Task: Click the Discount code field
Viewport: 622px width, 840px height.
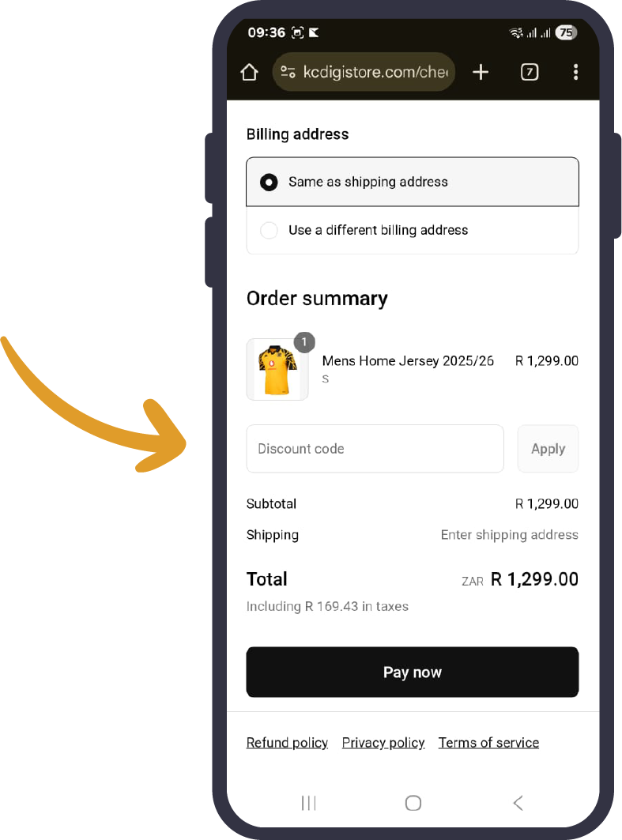Action: (x=375, y=449)
